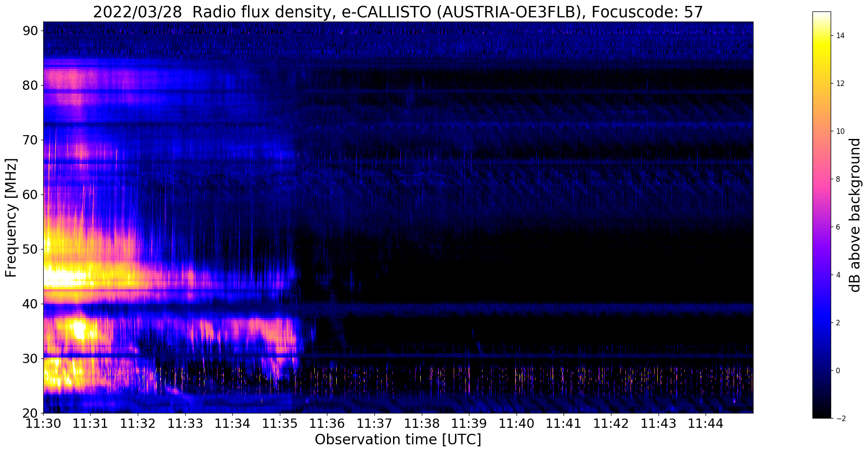The width and height of the screenshot is (868, 452).
Task: Click the colorbar tick label 0
Action: (838, 371)
